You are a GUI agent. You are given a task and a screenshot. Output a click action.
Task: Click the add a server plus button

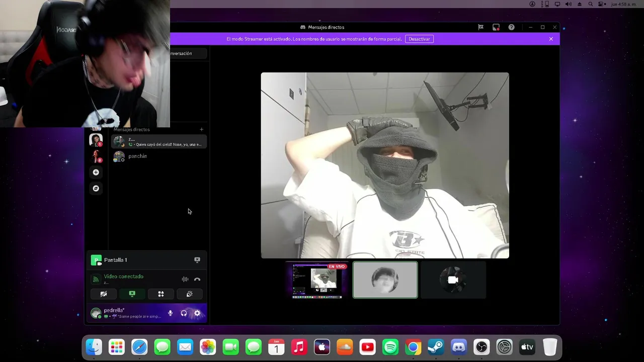pyautogui.click(x=96, y=172)
